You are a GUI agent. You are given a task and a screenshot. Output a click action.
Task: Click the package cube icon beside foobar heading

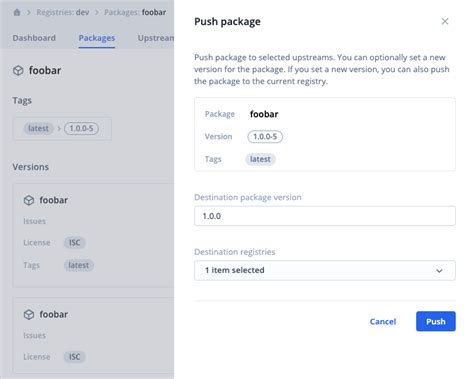coord(18,70)
